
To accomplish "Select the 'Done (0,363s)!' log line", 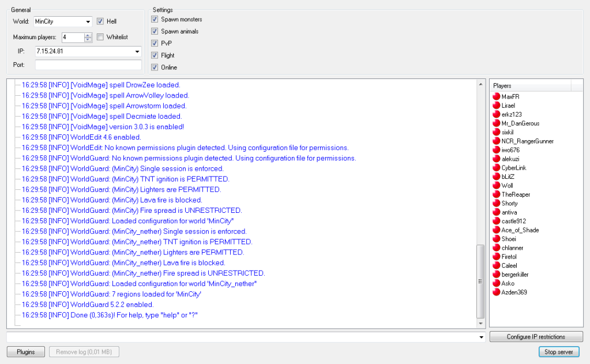I will click(x=110, y=315).
